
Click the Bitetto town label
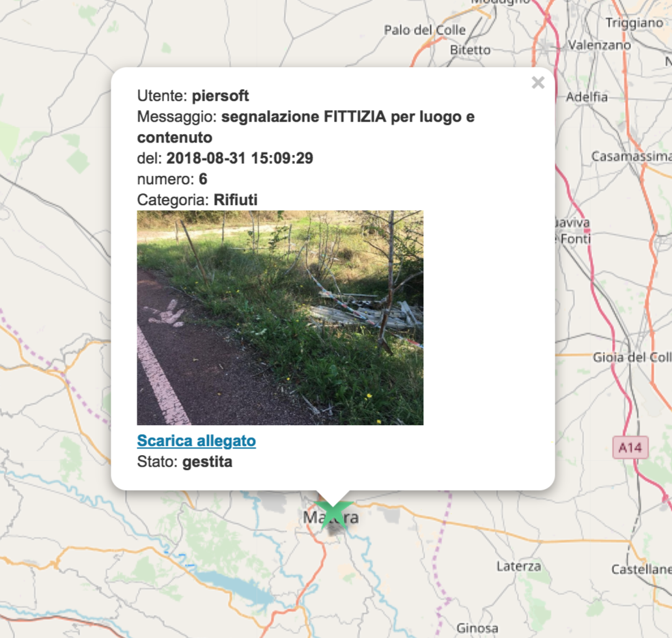(469, 50)
